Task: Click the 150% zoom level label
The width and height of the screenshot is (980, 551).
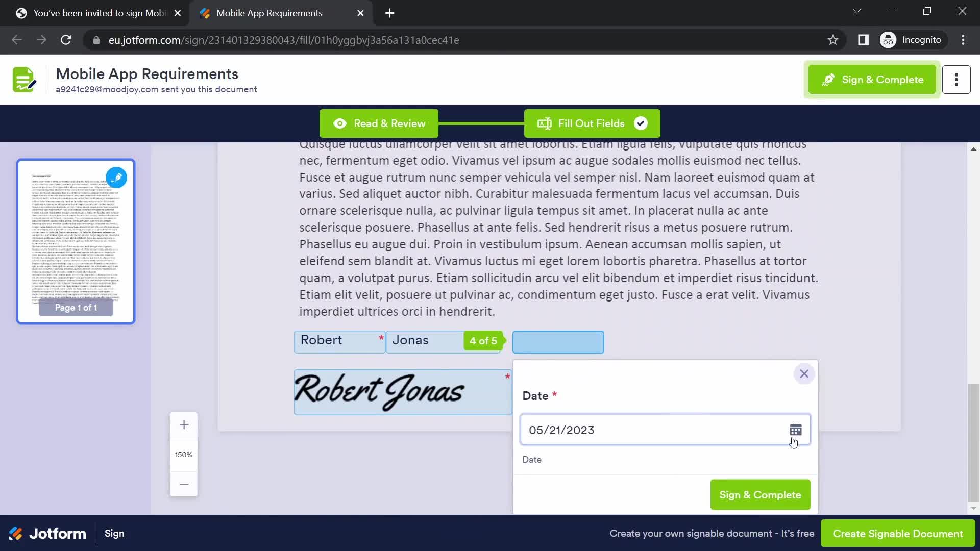Action: (184, 455)
